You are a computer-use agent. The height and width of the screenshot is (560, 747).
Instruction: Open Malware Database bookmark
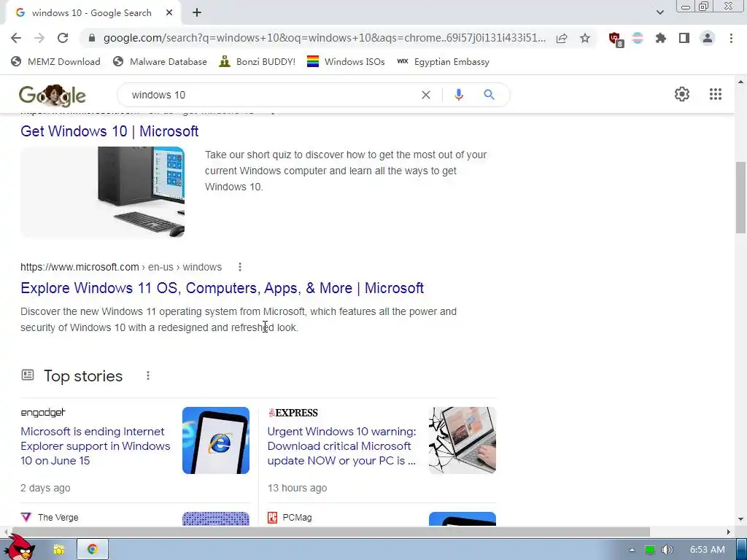[x=160, y=61]
